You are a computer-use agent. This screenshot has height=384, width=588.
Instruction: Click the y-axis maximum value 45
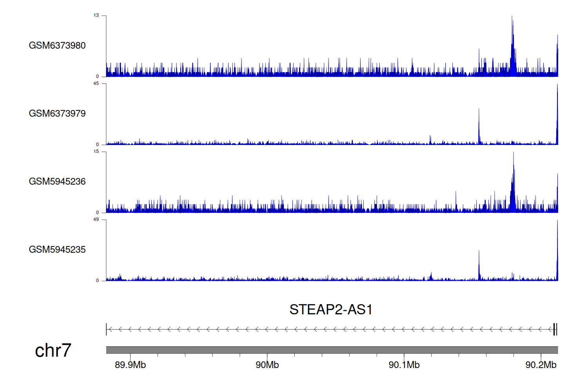click(96, 83)
